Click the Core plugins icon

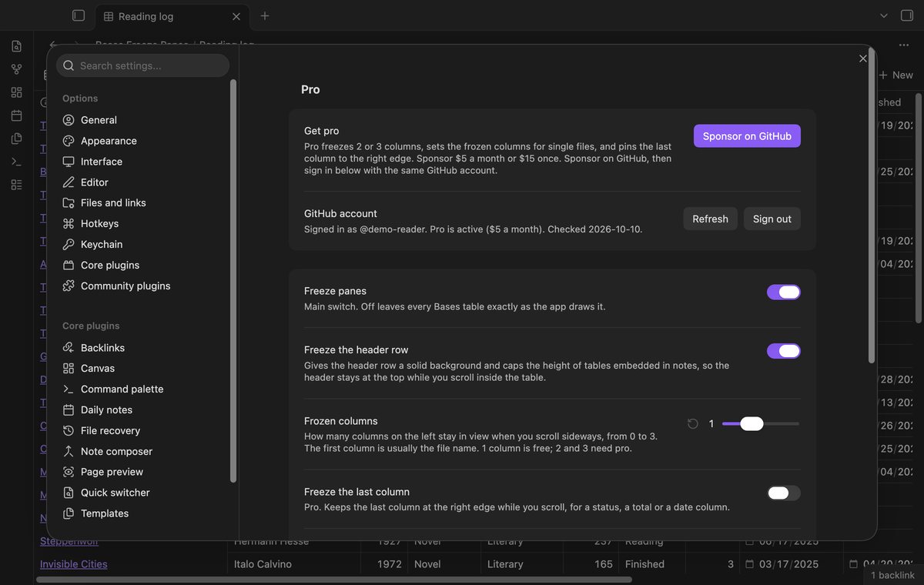[69, 265]
